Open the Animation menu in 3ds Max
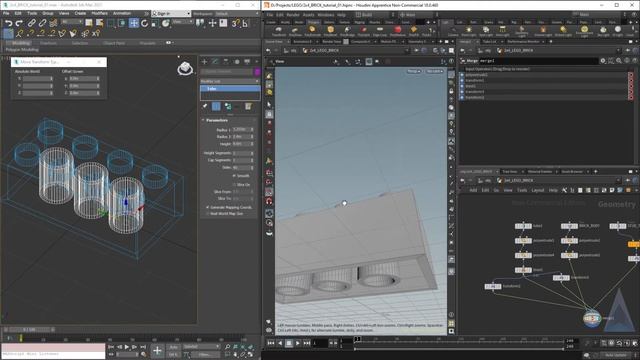Screen dimensions: 640x360 coord(122,13)
